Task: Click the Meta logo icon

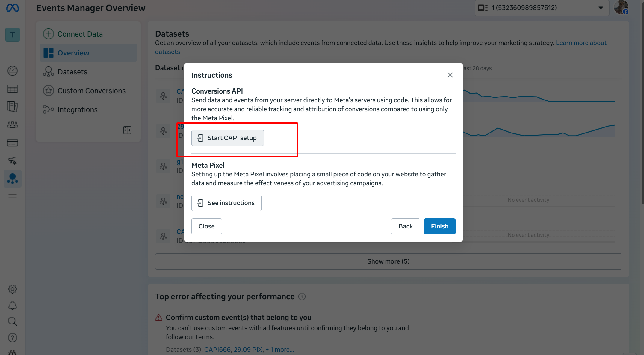Action: click(x=13, y=8)
